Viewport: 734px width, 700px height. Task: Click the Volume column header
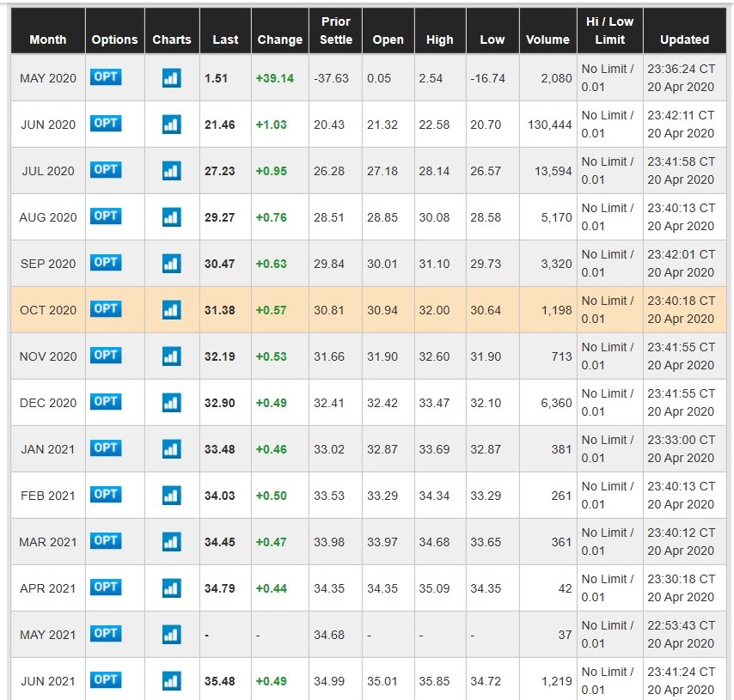pos(547,40)
